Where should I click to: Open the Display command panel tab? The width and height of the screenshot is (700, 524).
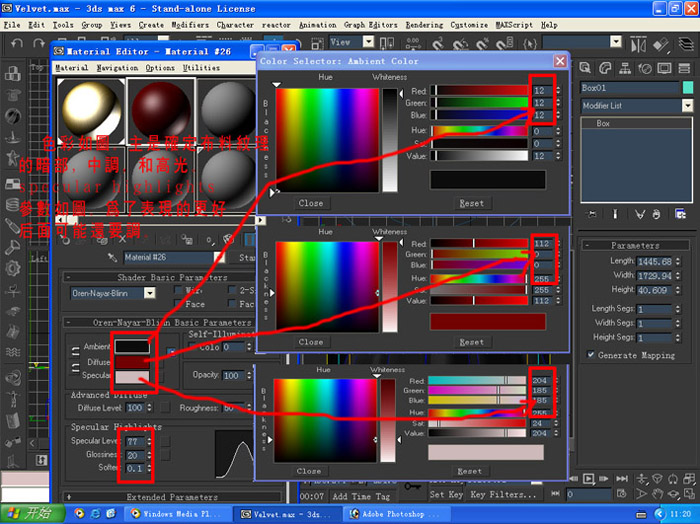pos(664,68)
